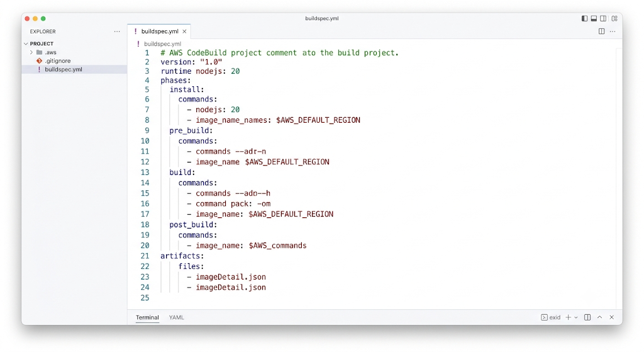Screen dimensions: 644x352
Task: Expand the .aws folder
Action: click(31, 52)
